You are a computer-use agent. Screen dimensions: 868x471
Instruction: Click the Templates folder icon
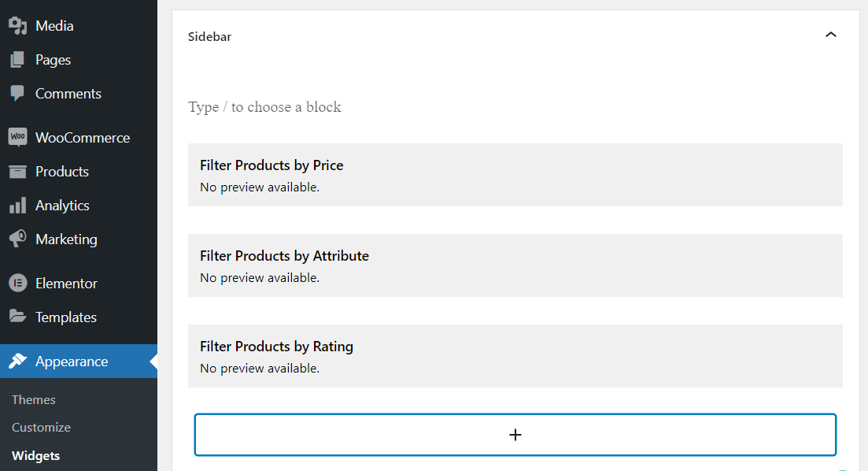pyautogui.click(x=18, y=317)
